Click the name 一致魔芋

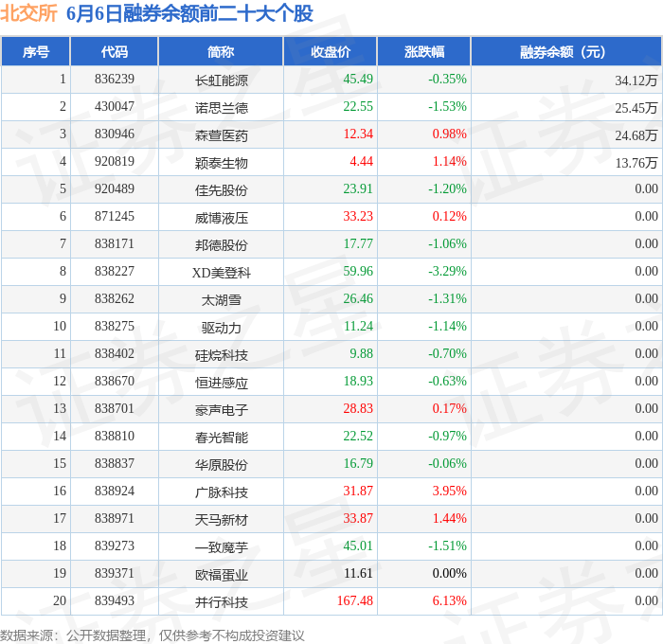pos(221,547)
